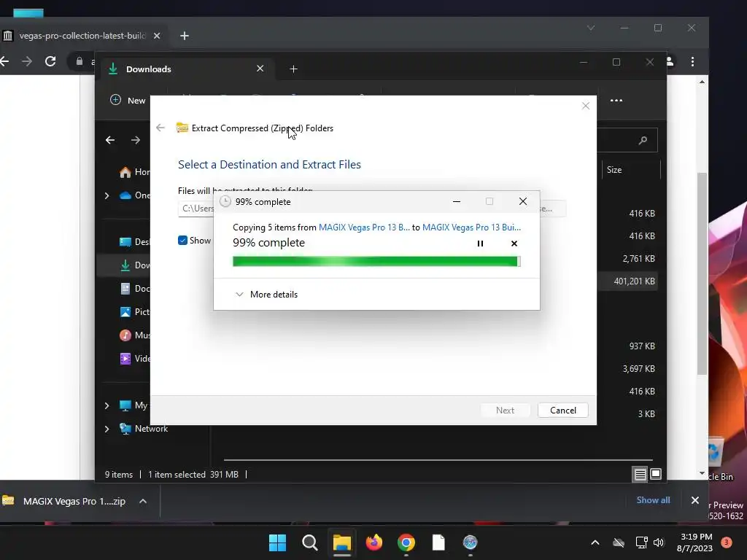
Task: Open Downloads in the navigation pane
Action: (135, 265)
